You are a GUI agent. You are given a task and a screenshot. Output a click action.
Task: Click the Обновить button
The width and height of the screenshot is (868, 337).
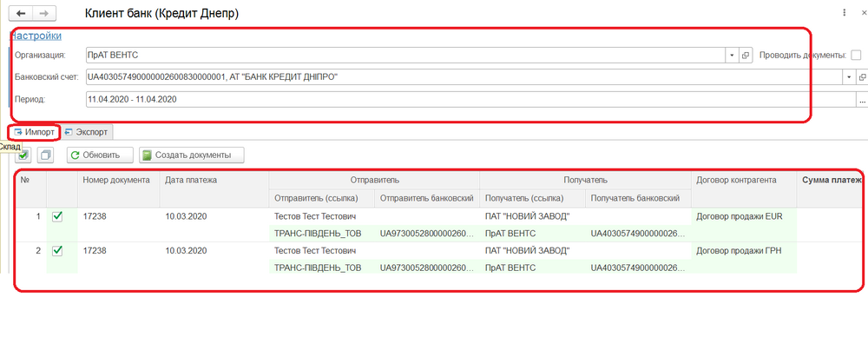[x=100, y=155]
